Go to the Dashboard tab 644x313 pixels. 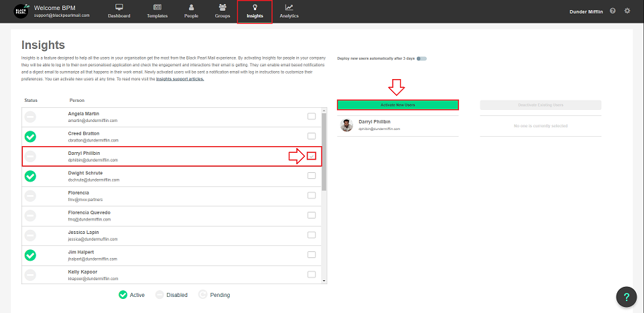coord(119,11)
